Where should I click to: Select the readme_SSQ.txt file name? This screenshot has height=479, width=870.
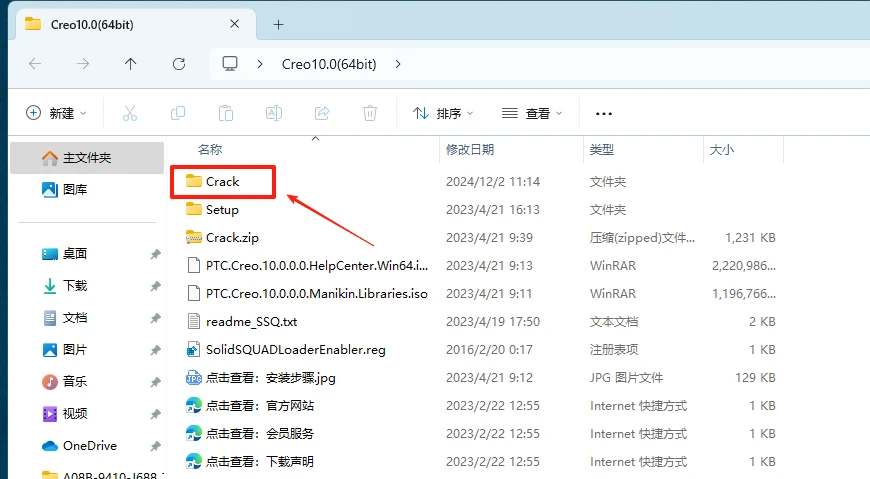[x=251, y=321]
